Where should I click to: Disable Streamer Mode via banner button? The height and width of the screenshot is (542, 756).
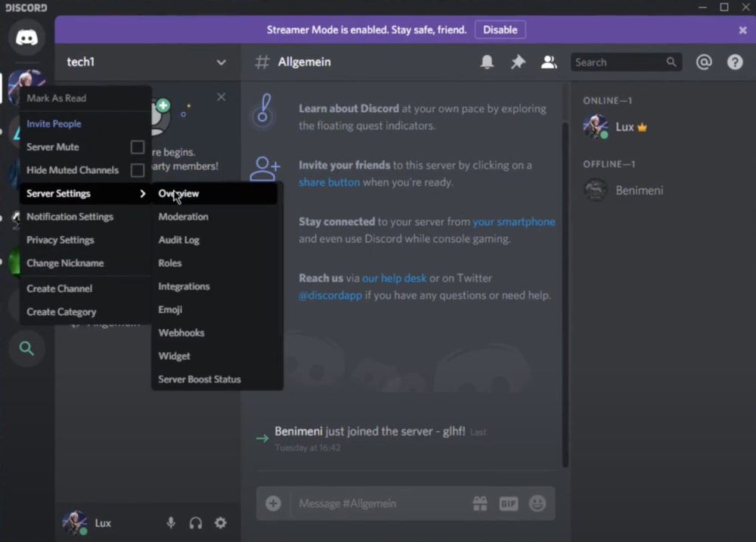tap(500, 30)
